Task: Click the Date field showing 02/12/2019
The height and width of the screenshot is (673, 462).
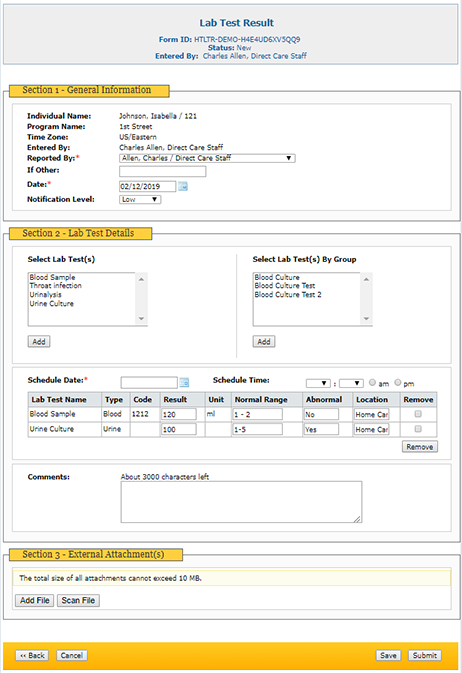Action: [147, 186]
